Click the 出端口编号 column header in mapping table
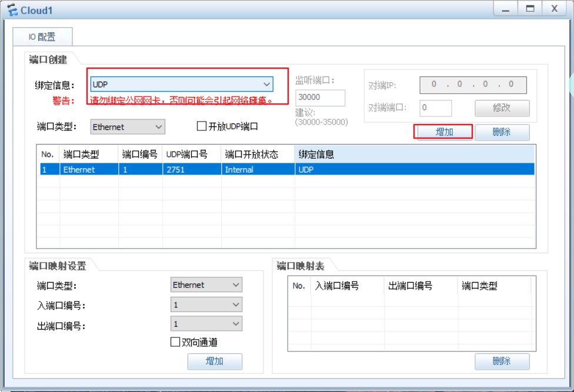The image size is (574, 392). coord(421,286)
